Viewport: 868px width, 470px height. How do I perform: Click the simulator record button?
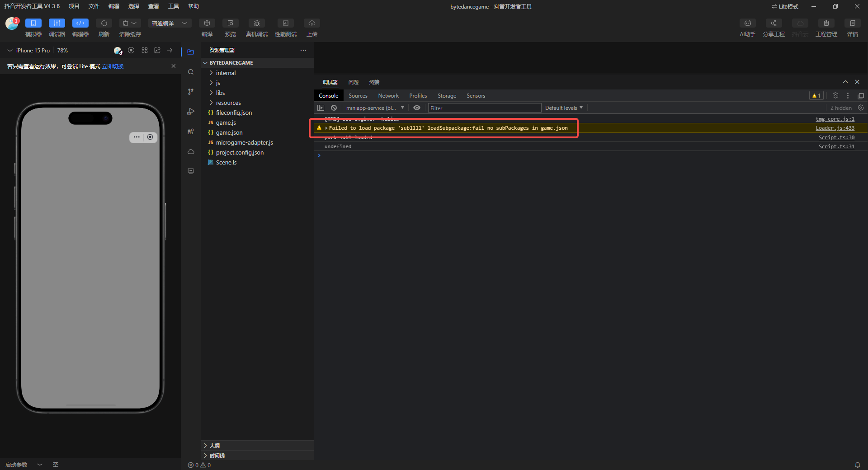coord(131,51)
